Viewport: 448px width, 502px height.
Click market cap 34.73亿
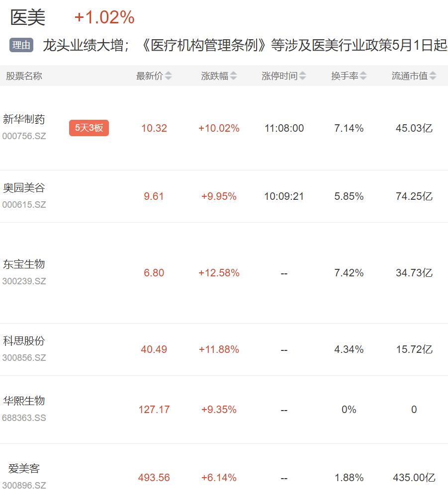click(x=414, y=273)
